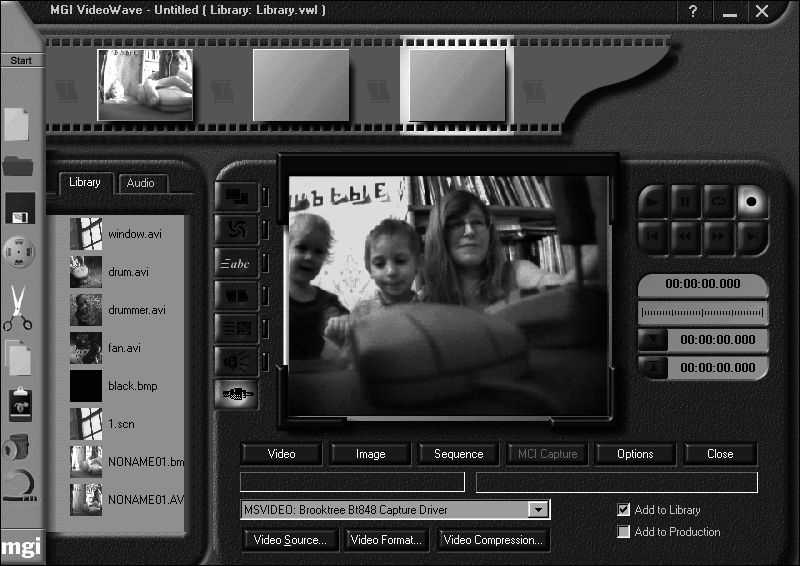Expand the MSVIDEO capture driver dropdown
Viewport: 800px width, 566px height.
click(x=538, y=509)
